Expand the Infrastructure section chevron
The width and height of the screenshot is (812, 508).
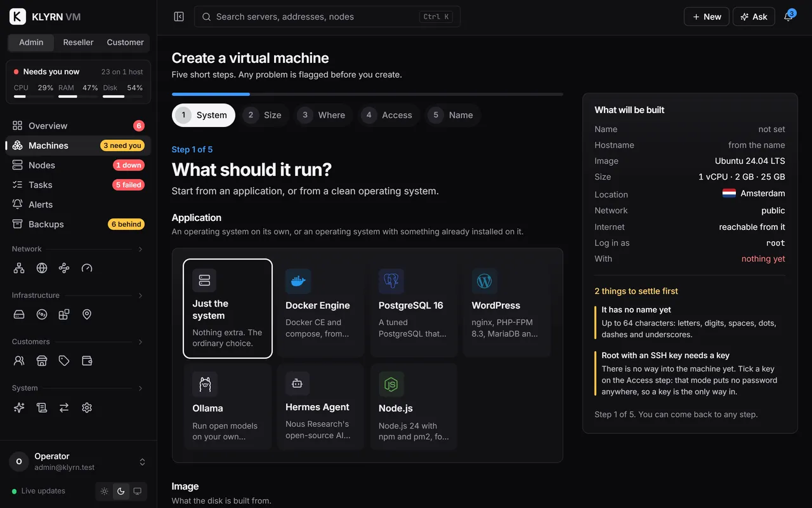click(x=140, y=295)
